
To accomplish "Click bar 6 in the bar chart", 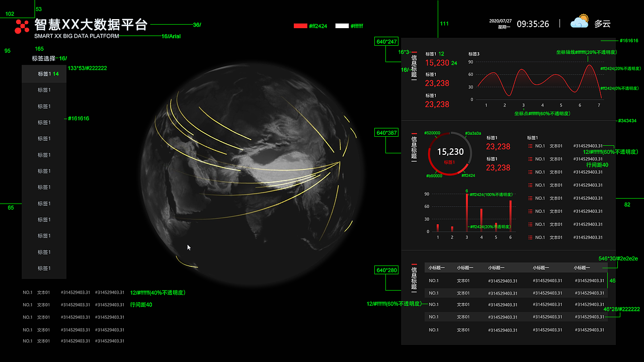I will click(511, 216).
